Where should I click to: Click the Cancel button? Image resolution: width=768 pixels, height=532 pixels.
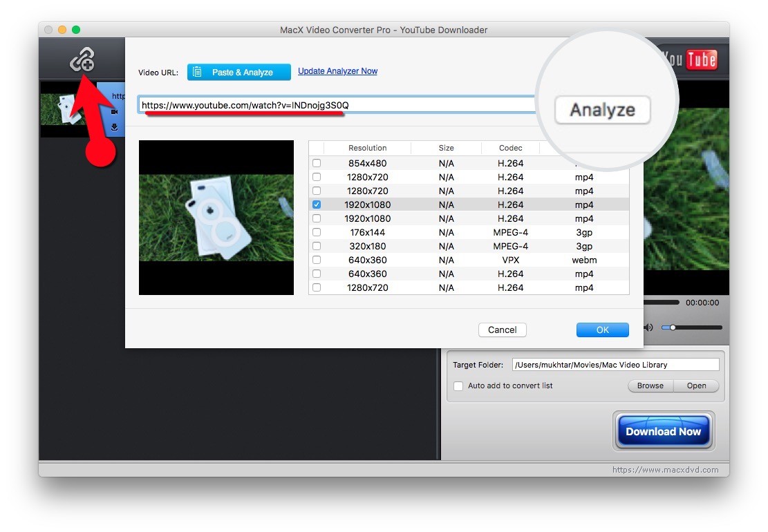click(x=502, y=330)
